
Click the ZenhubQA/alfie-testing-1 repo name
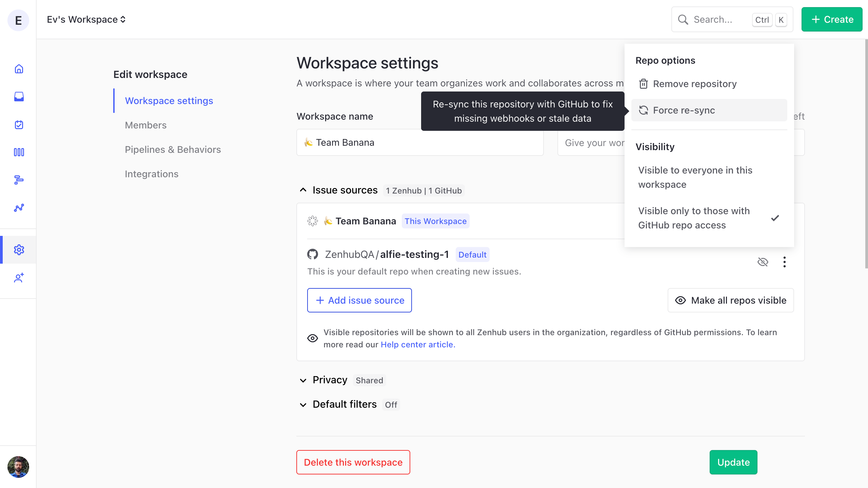click(387, 254)
